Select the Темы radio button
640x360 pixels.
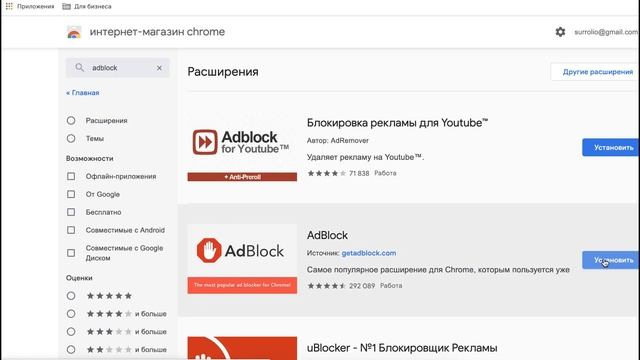[71, 138]
